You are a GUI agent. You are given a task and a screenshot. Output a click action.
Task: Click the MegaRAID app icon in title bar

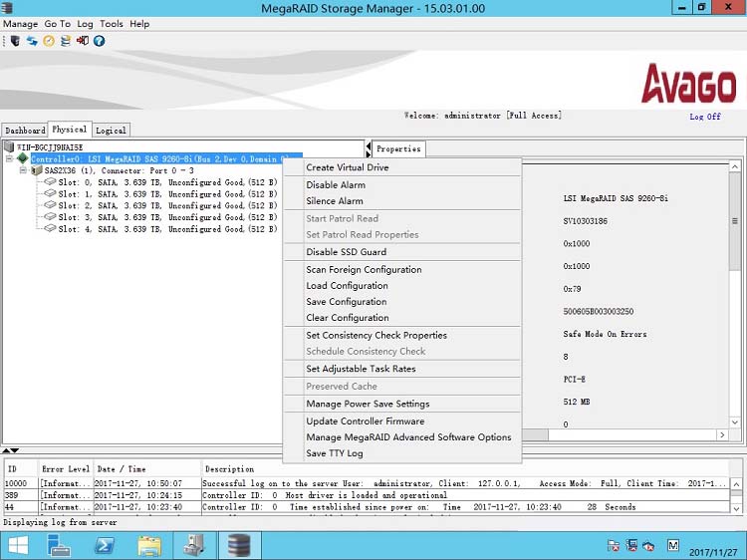click(x=7, y=8)
